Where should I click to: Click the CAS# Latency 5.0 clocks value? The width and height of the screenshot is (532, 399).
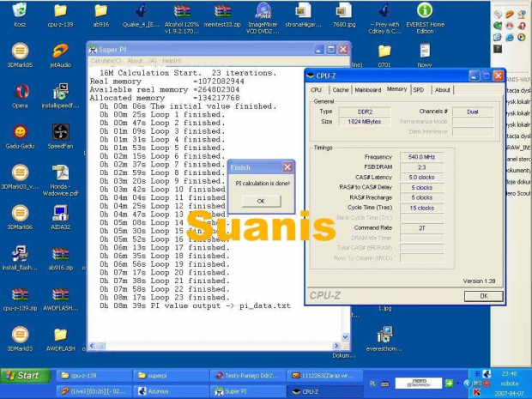click(x=421, y=177)
